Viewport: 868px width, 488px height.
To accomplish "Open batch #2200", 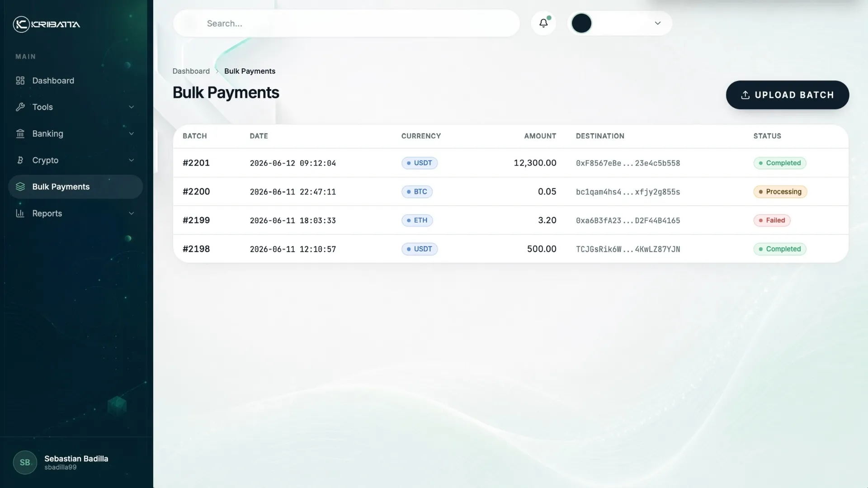I will (196, 192).
